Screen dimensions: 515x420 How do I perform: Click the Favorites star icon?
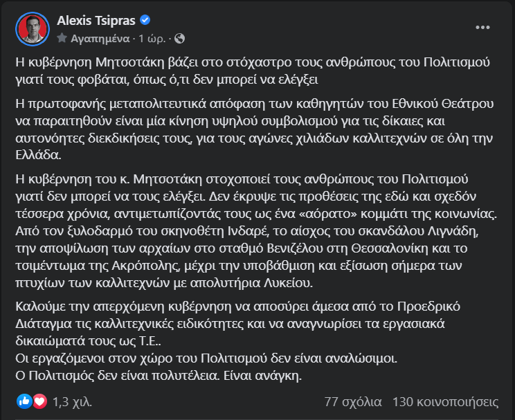tap(62, 36)
